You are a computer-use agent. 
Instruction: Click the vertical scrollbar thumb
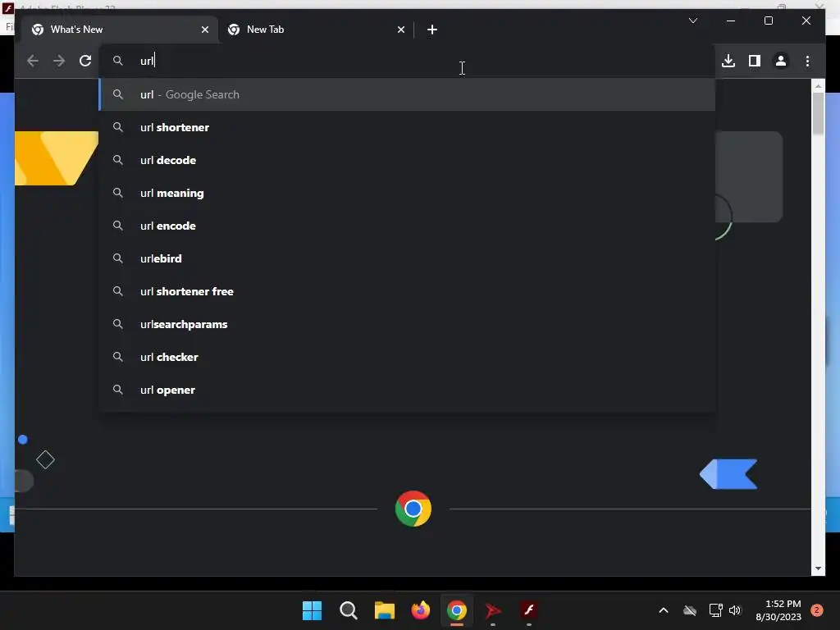point(818,113)
